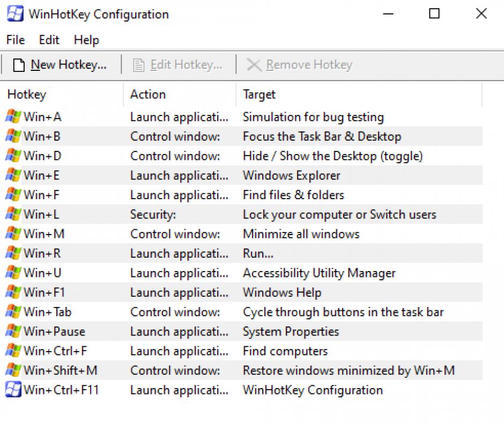Maximize the WinHotKey Configuration window

[434, 13]
